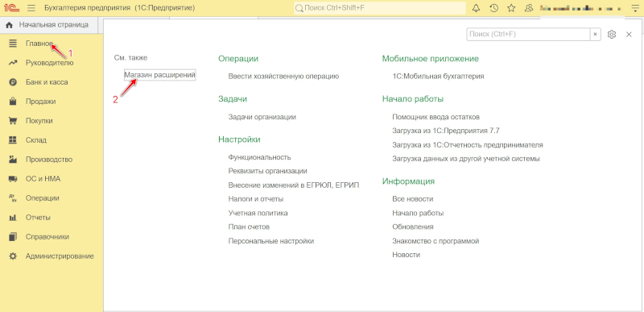Open Учетная политика
644x312 pixels.
click(x=258, y=213)
